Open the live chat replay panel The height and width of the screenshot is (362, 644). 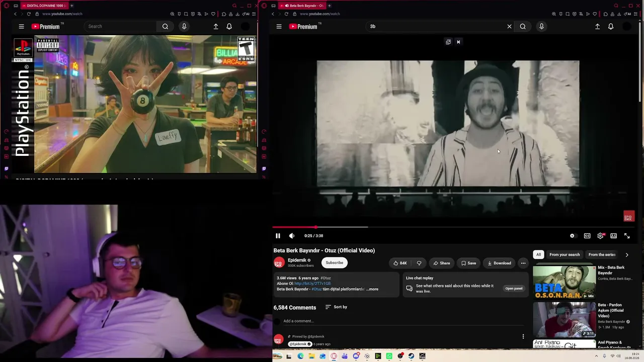coord(514,289)
